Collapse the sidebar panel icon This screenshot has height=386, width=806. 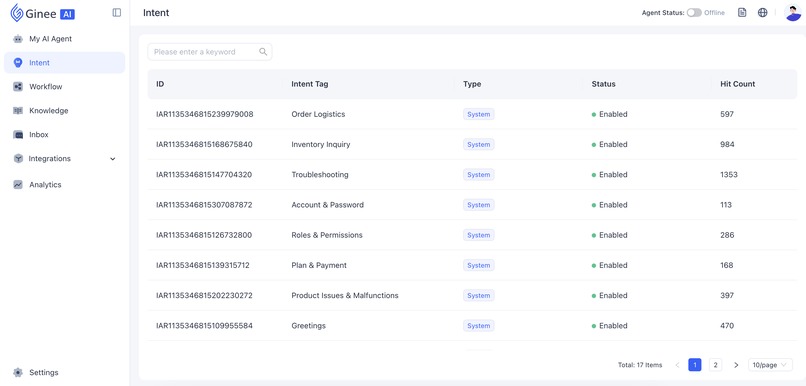[x=117, y=13]
